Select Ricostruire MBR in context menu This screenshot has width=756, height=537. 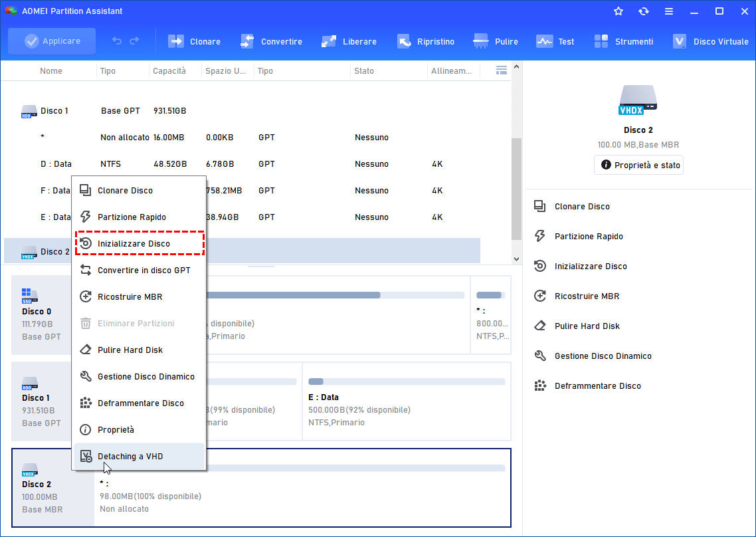point(139,296)
